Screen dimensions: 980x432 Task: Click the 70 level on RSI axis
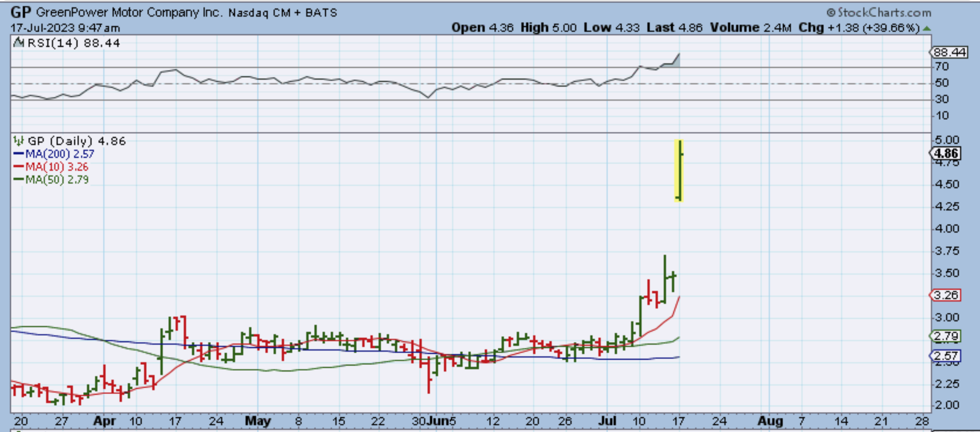pos(942,67)
